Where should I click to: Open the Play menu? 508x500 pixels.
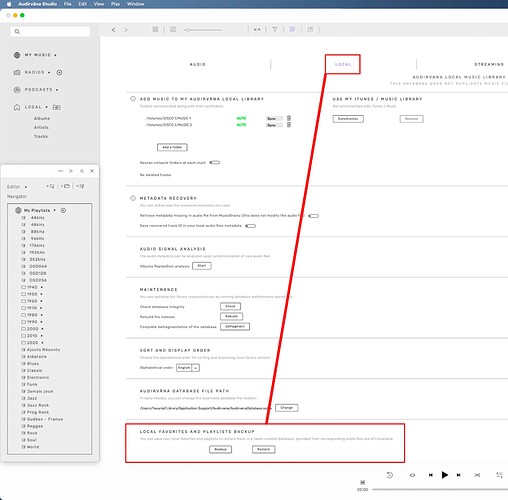115,4
